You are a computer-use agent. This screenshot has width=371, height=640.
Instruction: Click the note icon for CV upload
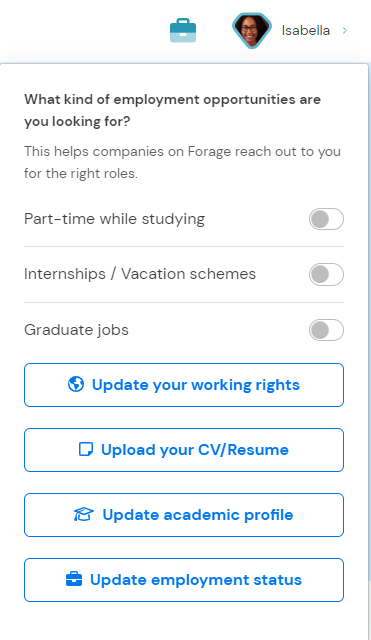86,449
